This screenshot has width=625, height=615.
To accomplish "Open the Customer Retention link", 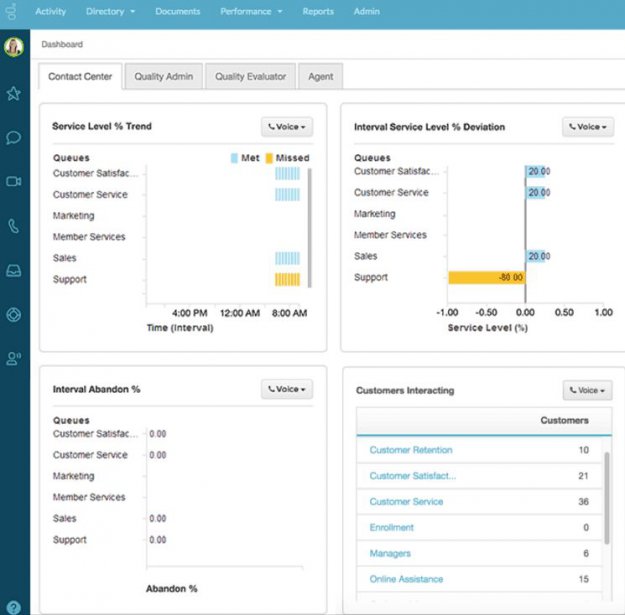I will 410,450.
